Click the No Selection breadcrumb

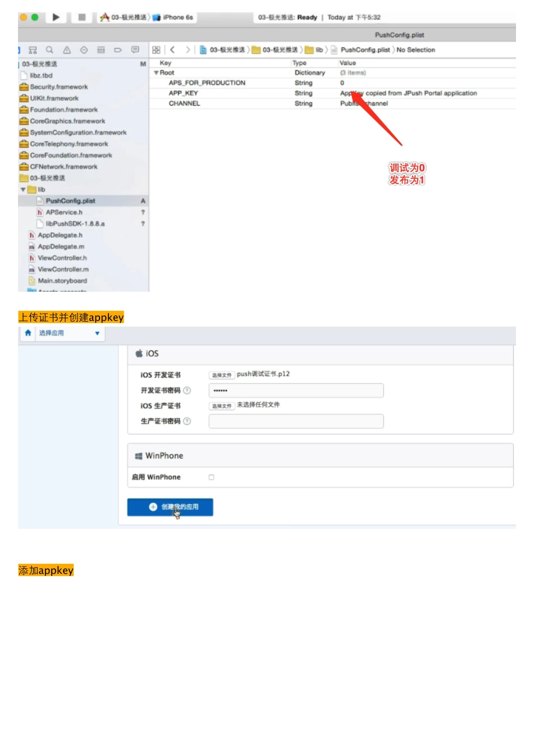pos(415,50)
